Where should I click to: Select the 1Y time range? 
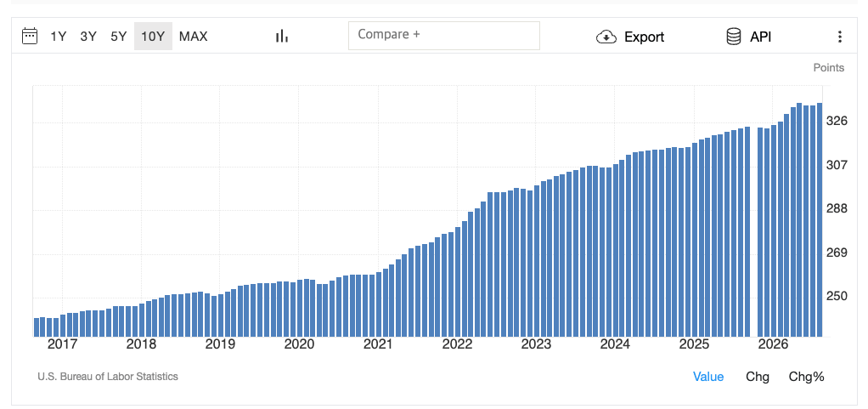[x=58, y=37]
